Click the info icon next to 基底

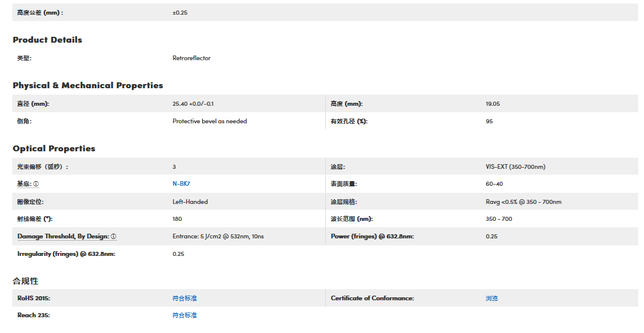[36, 184]
